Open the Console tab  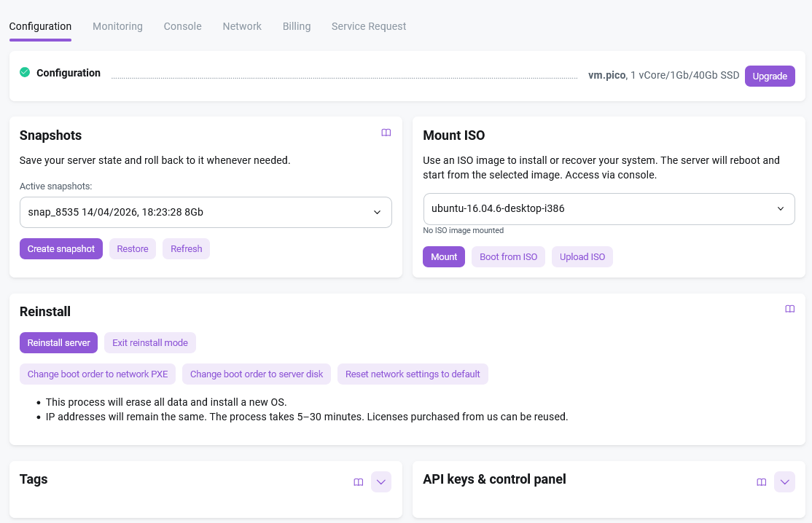click(183, 26)
